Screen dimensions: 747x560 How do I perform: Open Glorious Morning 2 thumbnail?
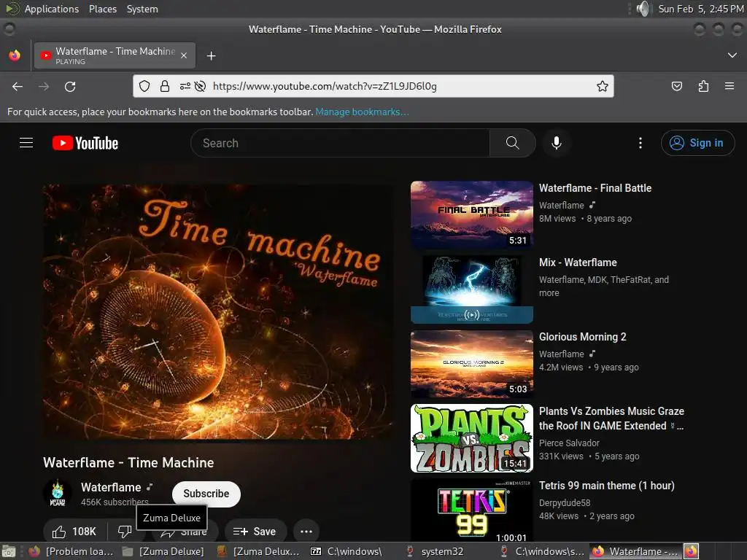click(x=472, y=364)
